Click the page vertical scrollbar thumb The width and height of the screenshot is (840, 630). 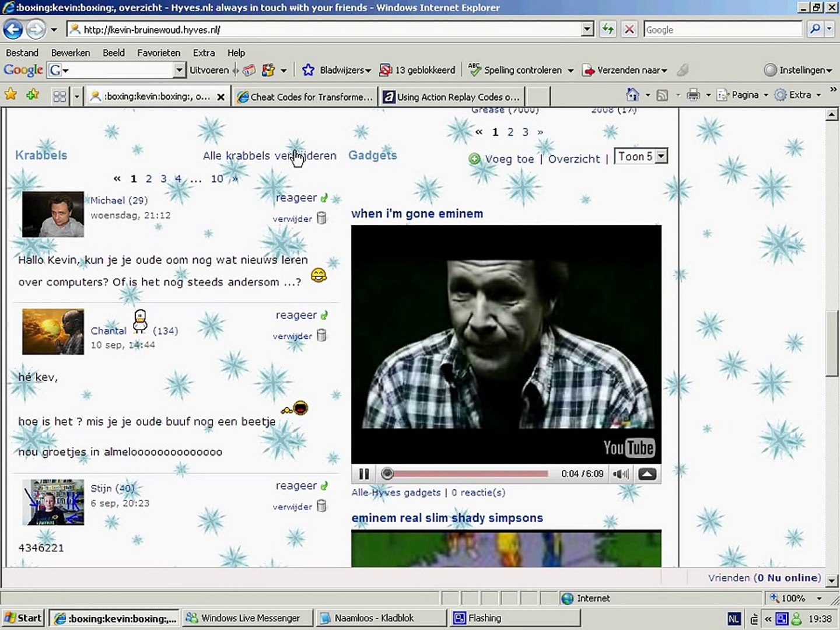coord(832,344)
